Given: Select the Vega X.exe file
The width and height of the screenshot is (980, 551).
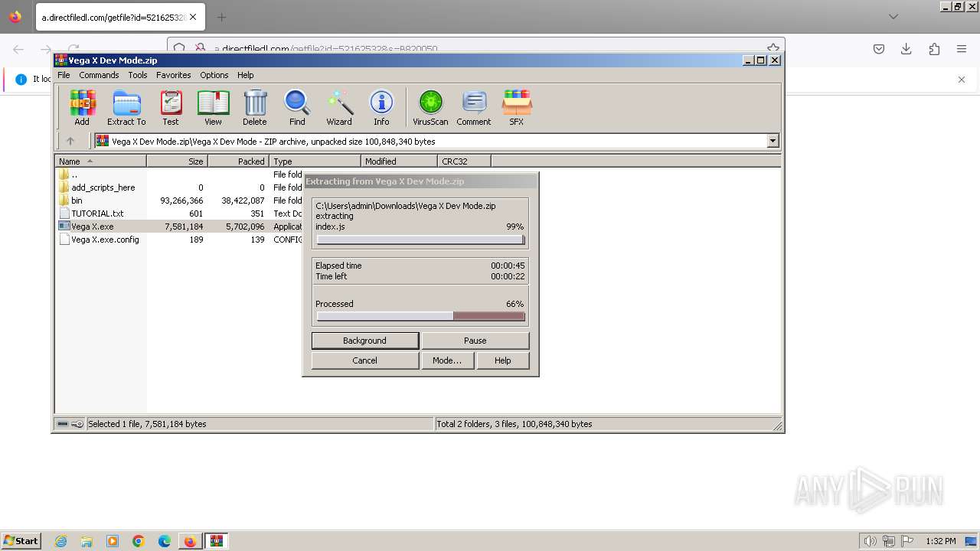Looking at the screenshot, I should [x=93, y=227].
